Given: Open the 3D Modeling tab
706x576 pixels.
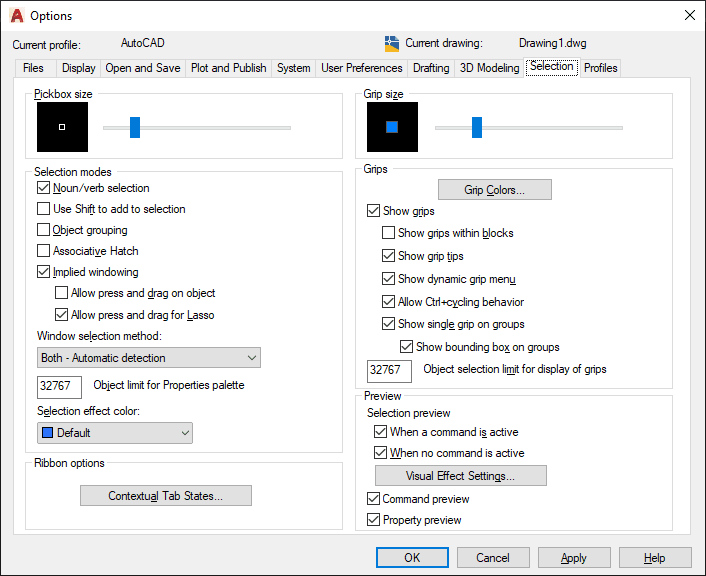Looking at the screenshot, I should (489, 68).
